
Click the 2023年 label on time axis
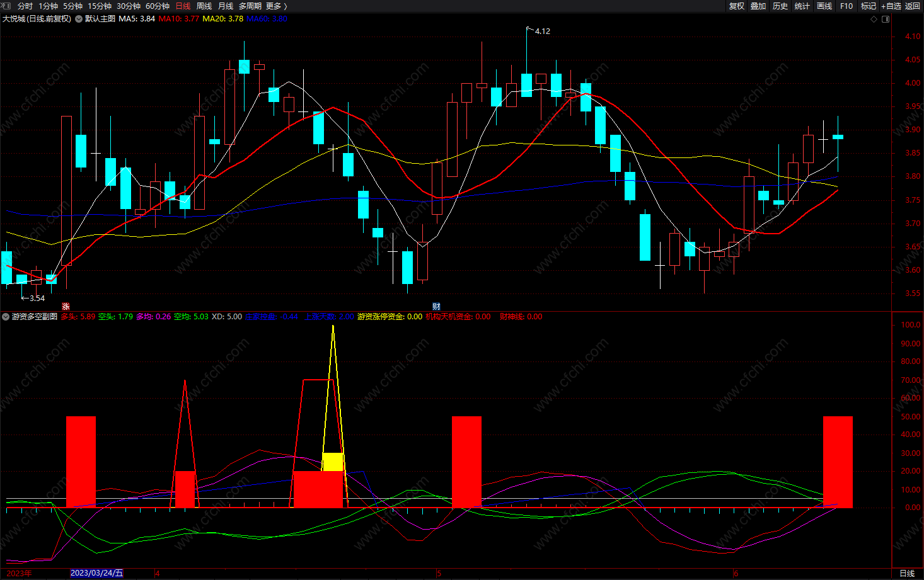click(19, 573)
